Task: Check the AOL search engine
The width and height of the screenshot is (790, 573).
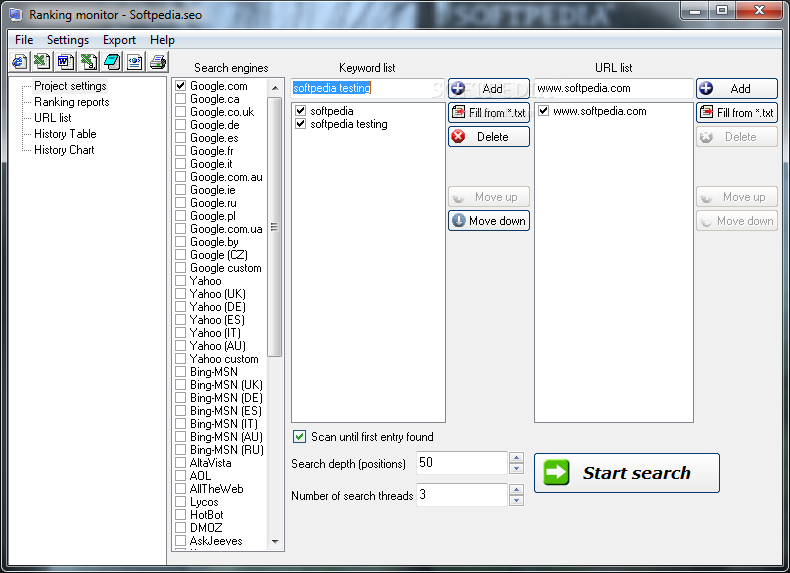Action: pyautogui.click(x=180, y=476)
